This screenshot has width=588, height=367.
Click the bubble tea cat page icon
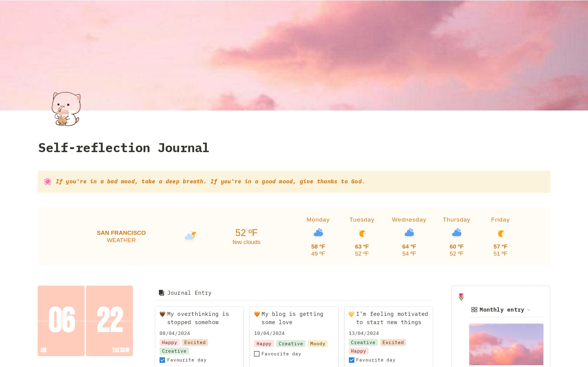(66, 109)
